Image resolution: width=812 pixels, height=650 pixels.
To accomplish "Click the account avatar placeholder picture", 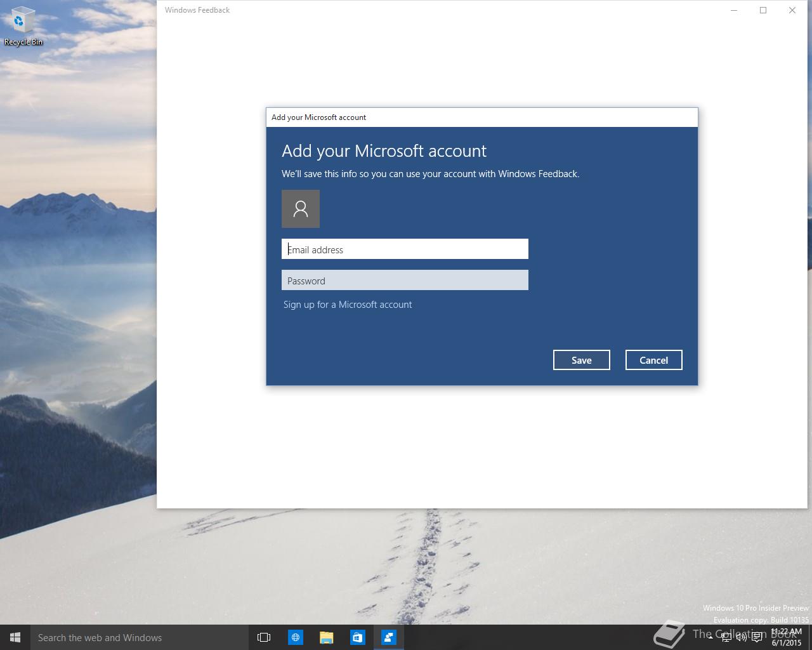I will click(x=301, y=209).
